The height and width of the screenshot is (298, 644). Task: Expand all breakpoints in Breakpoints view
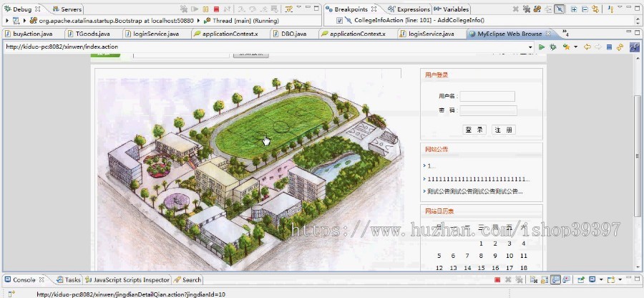(574, 9)
